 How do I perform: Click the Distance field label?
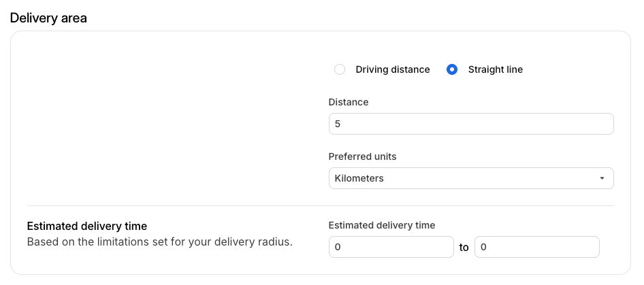coord(349,102)
